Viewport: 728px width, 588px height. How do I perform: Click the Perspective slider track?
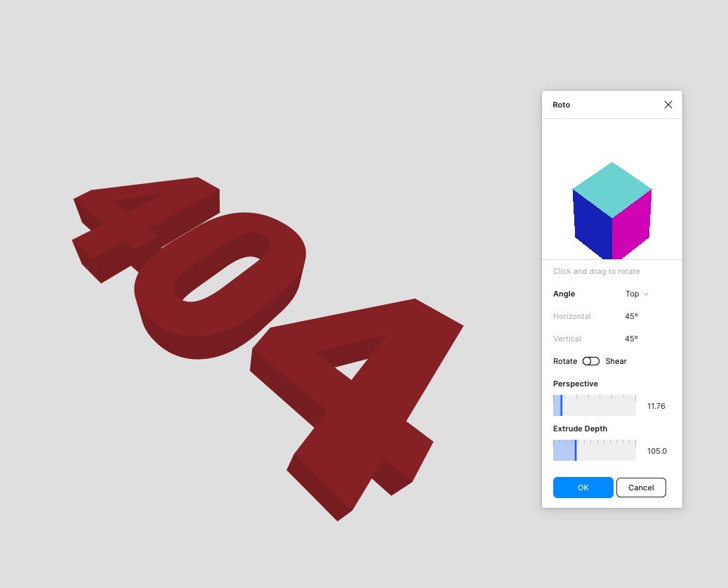pos(595,405)
